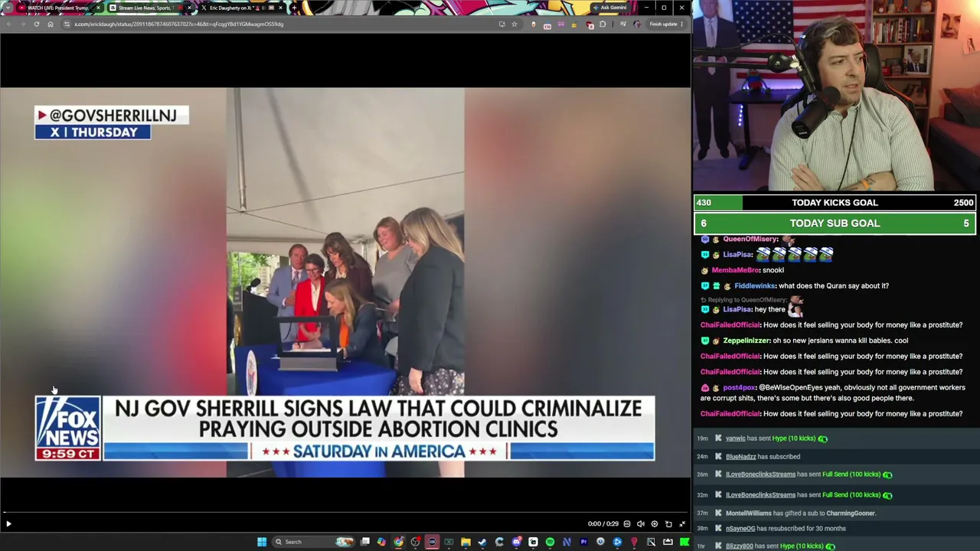Open Discord from the taskbar
The height and width of the screenshot is (551, 980).
516,542
